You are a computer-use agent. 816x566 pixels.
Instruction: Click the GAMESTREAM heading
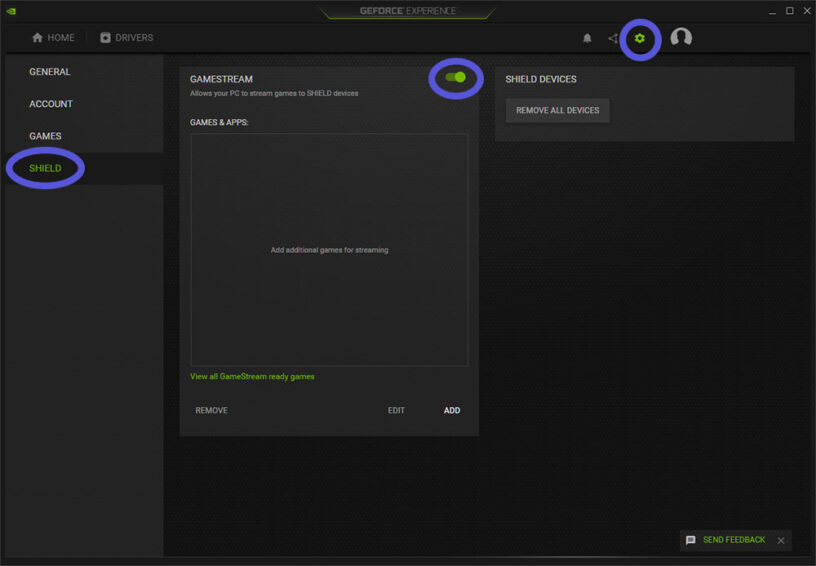tap(221, 79)
